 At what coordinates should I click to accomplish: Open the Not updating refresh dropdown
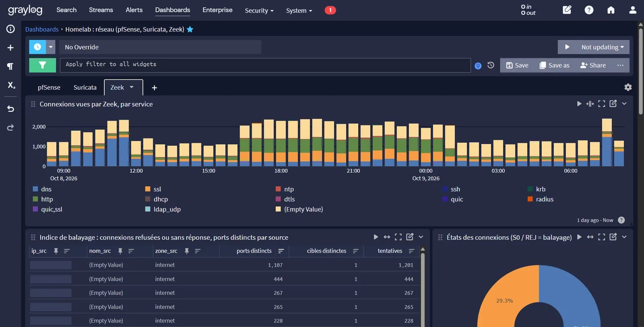603,47
